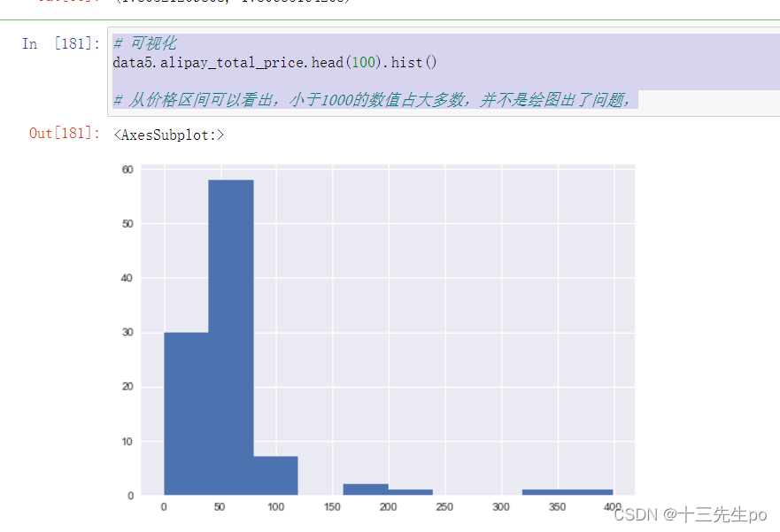Click inside the code cell editor containing data5 code
This screenshot has height=532, width=780.
[444, 72]
